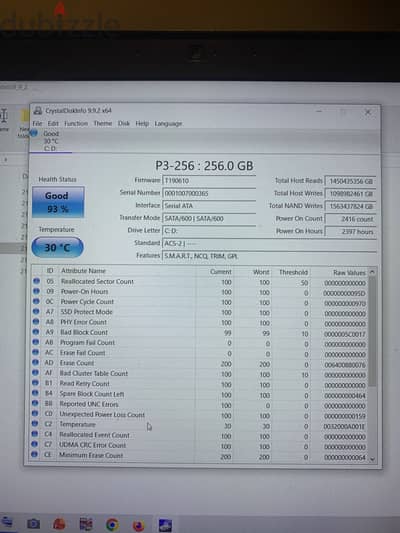Click the attribute list vertical scrollbar thumb
The image size is (400, 533).
pyautogui.click(x=372, y=331)
